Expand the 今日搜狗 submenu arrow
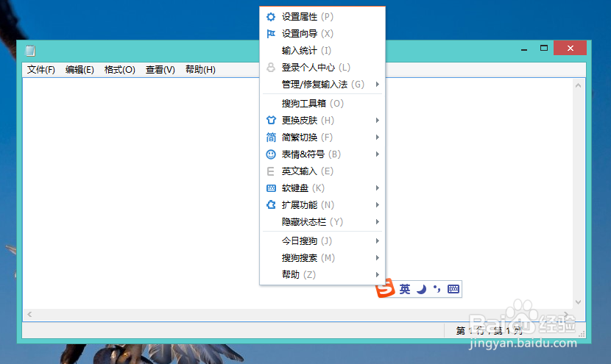The width and height of the screenshot is (611, 364). click(377, 241)
